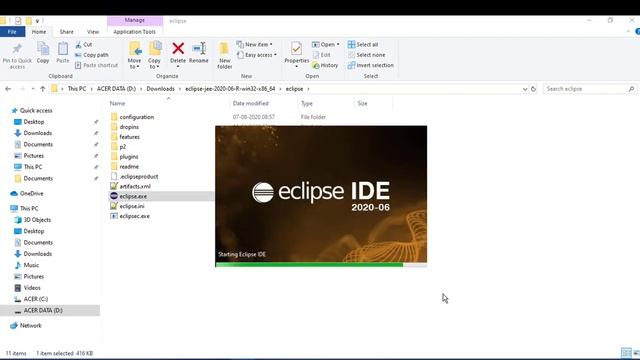Switch to the View ribbon tab
The height and width of the screenshot is (360, 640).
[93, 32]
